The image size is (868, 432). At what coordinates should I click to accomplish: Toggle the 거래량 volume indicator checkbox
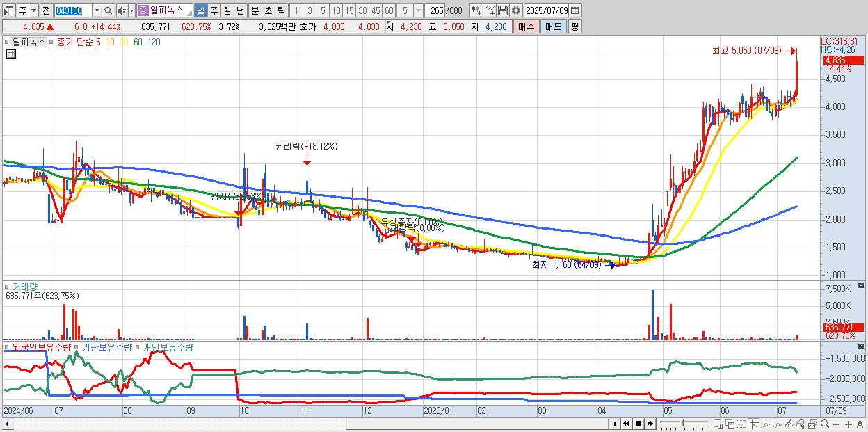coord(8,286)
